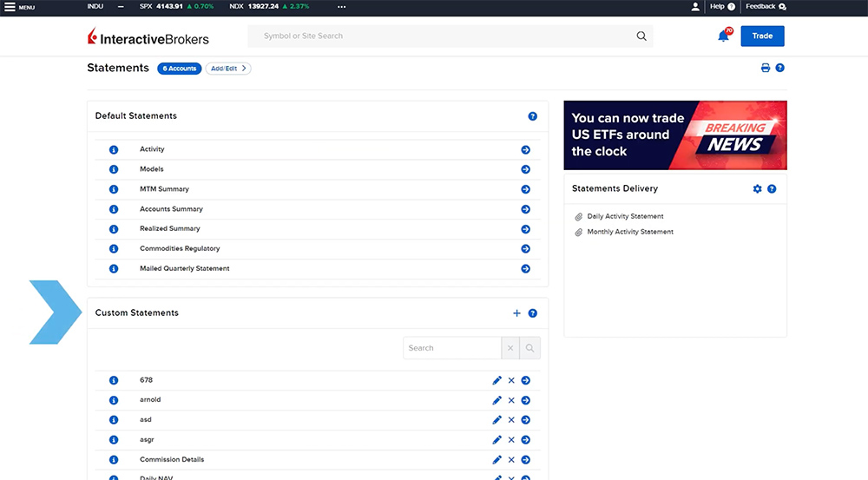The height and width of the screenshot is (480, 868).
Task: Open the Feedback menu item
Action: click(766, 7)
